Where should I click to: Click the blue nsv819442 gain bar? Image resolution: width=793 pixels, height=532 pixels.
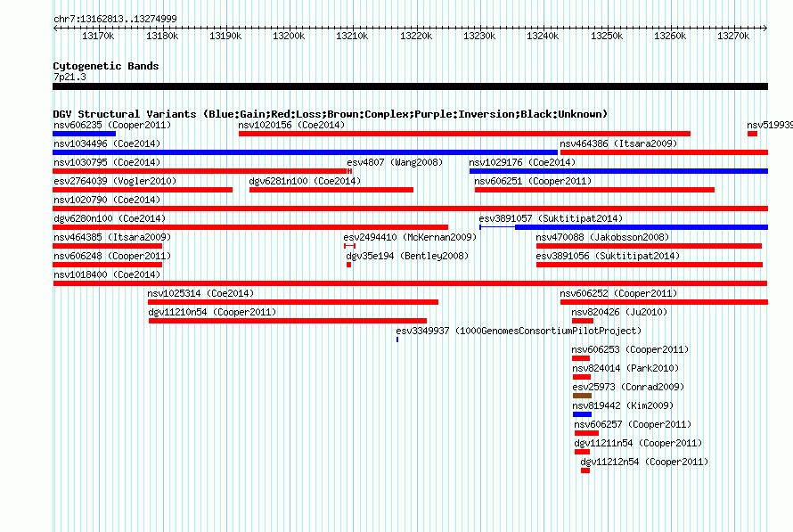pos(582,414)
